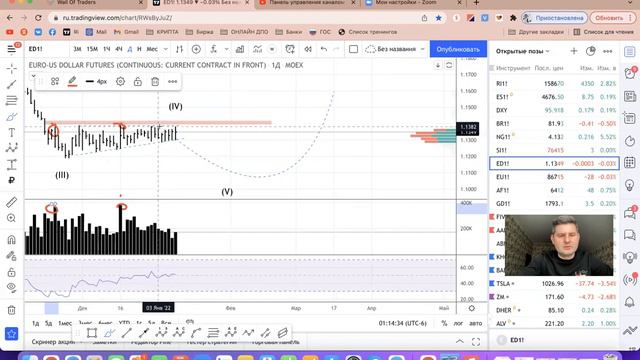Lock all drawing tools
The height and width of the screenshot is (360, 640).
pyautogui.click(x=11, y=272)
